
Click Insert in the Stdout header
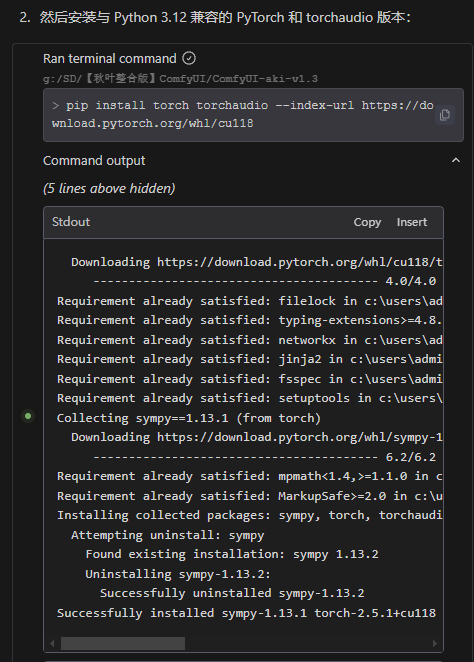click(412, 222)
